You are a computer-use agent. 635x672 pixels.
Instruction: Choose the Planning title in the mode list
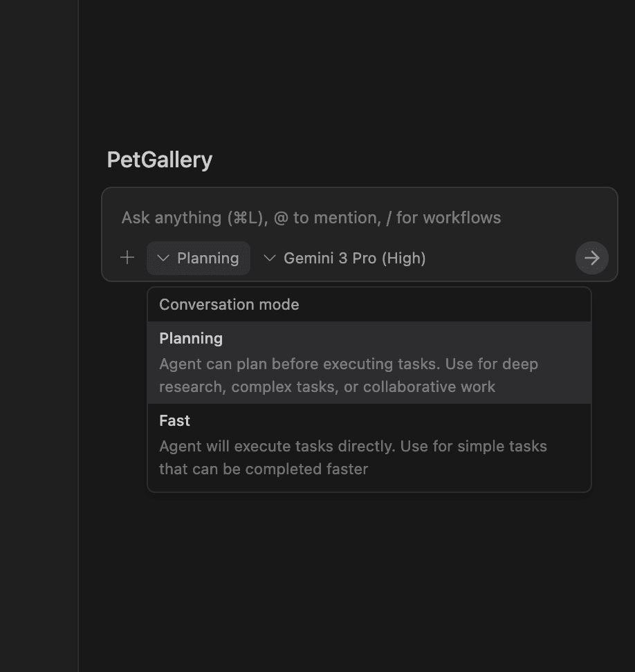(191, 338)
